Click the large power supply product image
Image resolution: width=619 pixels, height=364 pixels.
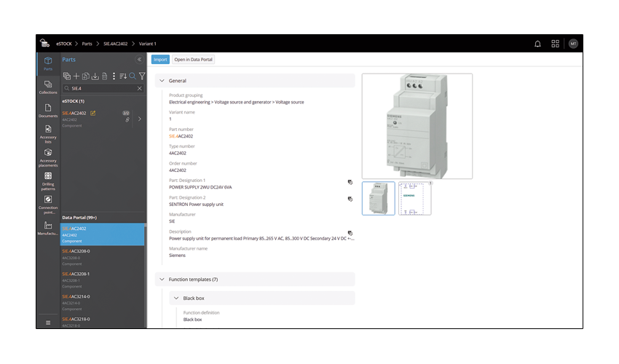tap(417, 126)
